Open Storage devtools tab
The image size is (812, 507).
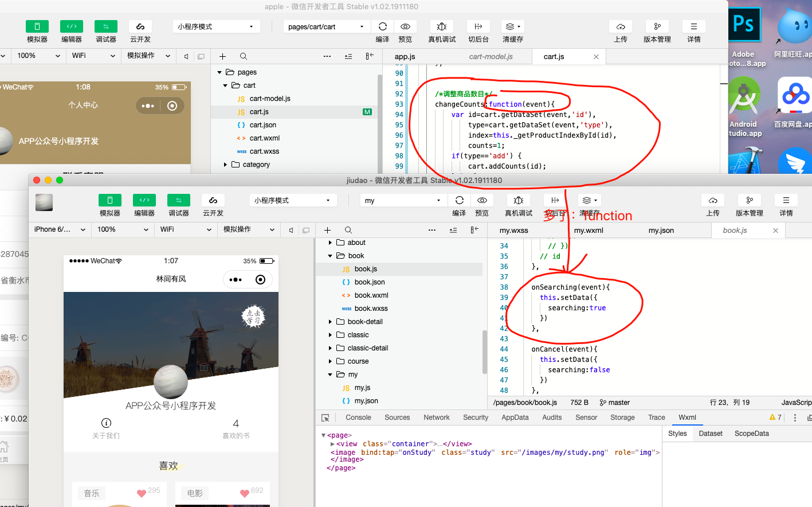point(622,418)
